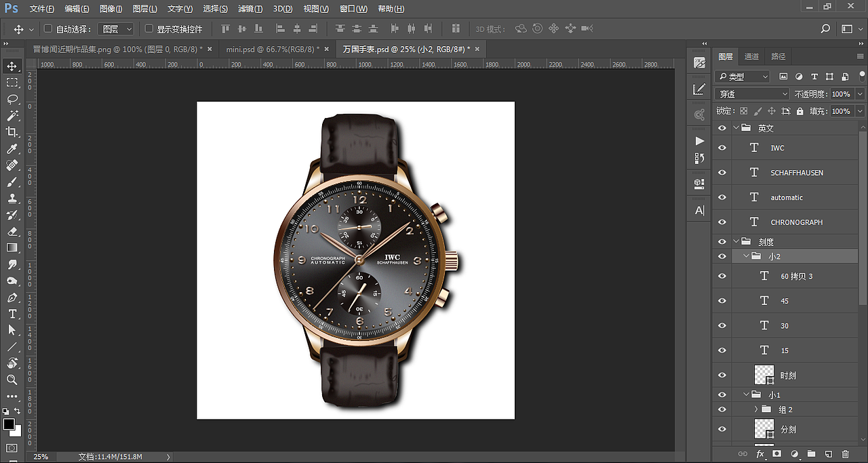The width and height of the screenshot is (868, 463).
Task: Select the 时刻 layer thumbnail
Action: [x=764, y=375]
